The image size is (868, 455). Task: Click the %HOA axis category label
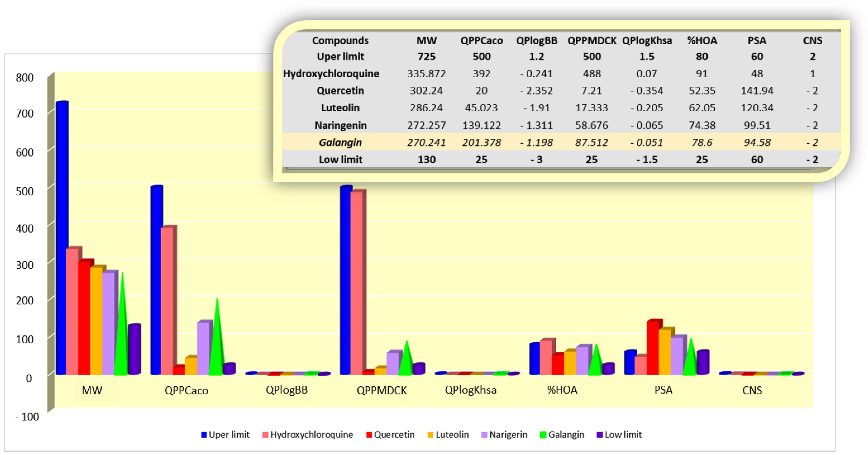tap(562, 390)
